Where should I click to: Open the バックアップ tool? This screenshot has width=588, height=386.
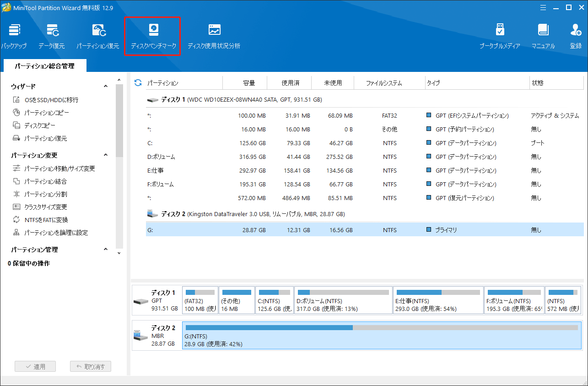point(14,36)
